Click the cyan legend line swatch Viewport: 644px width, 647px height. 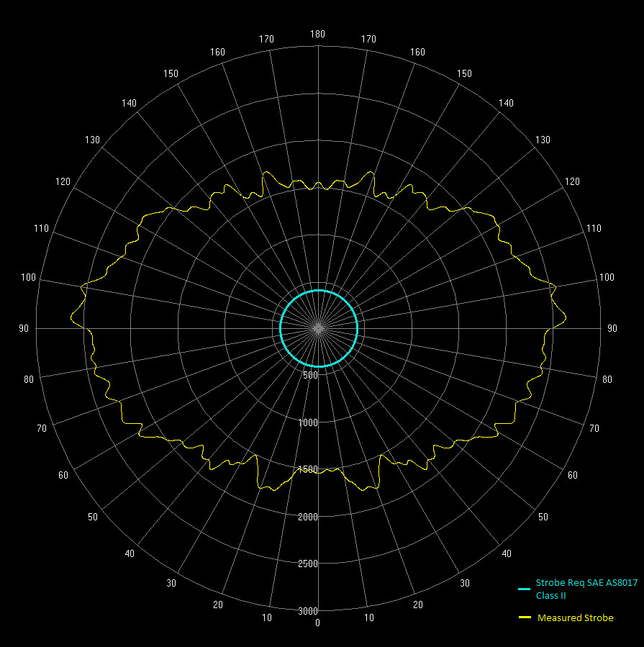[524, 589]
